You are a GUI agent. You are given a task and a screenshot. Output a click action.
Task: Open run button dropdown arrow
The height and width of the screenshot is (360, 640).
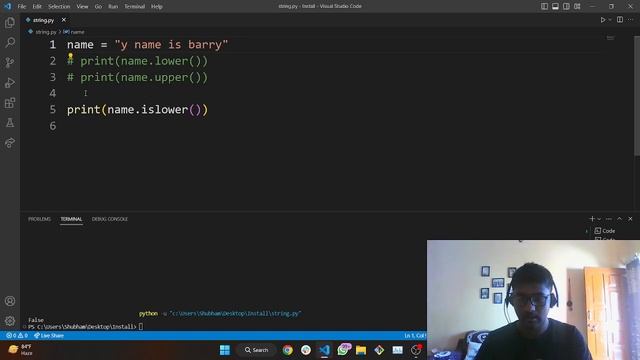[610, 20]
